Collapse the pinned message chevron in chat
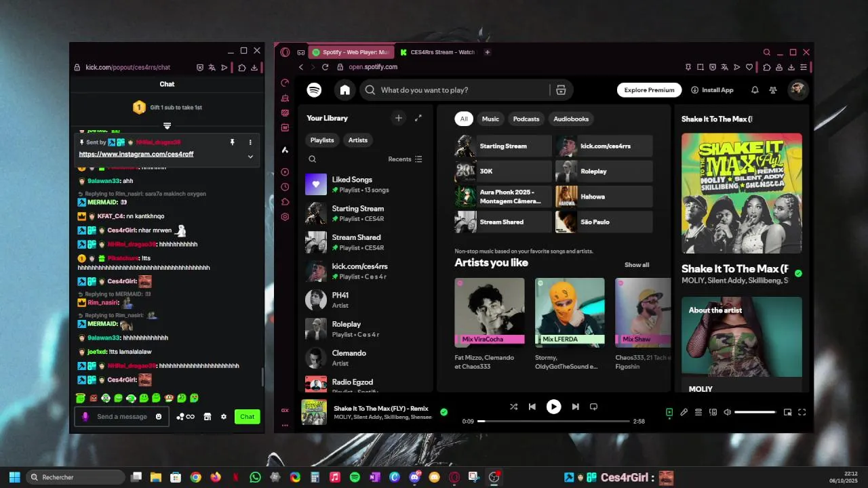868x488 pixels. 250,157
